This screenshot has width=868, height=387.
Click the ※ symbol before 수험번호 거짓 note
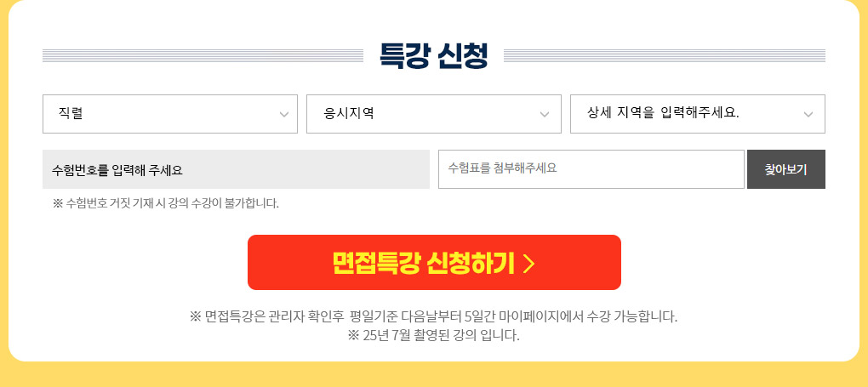pos(58,203)
